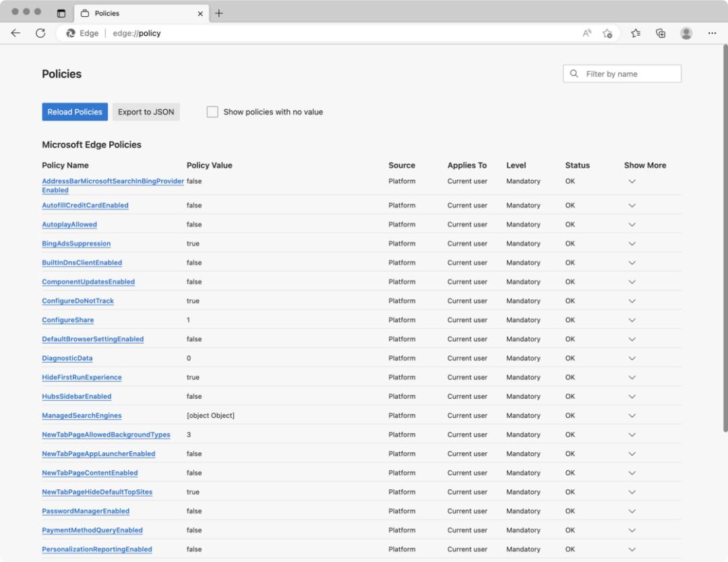Expand Show More for AutoplayAllowed row
Image resolution: width=728 pixels, height=562 pixels.
pos(632,224)
